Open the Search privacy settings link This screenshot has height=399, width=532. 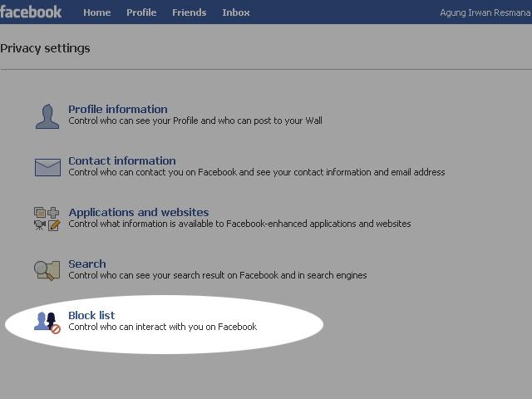click(x=86, y=264)
